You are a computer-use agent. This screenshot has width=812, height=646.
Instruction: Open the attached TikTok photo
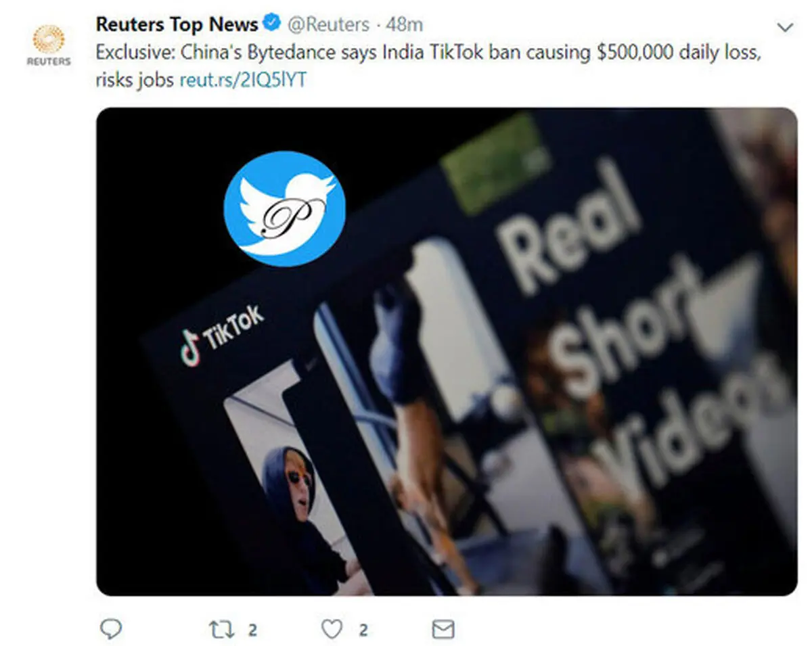447,352
